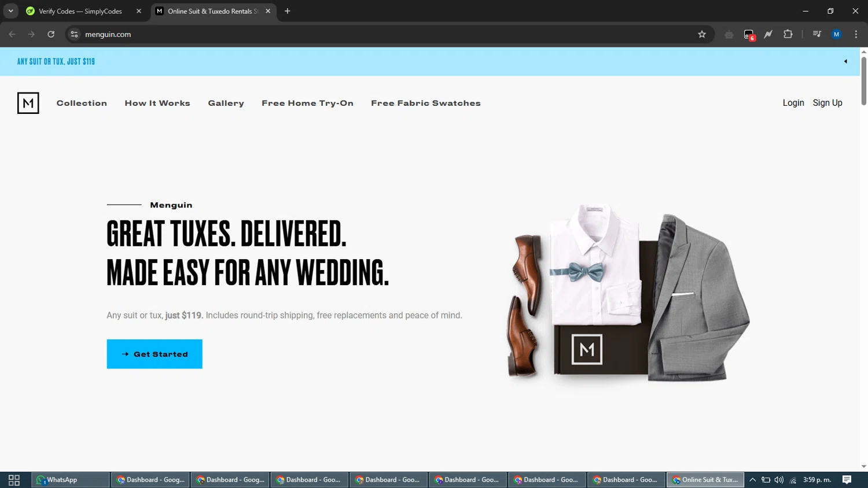
Task: Open the volume control in system tray
Action: (x=779, y=480)
